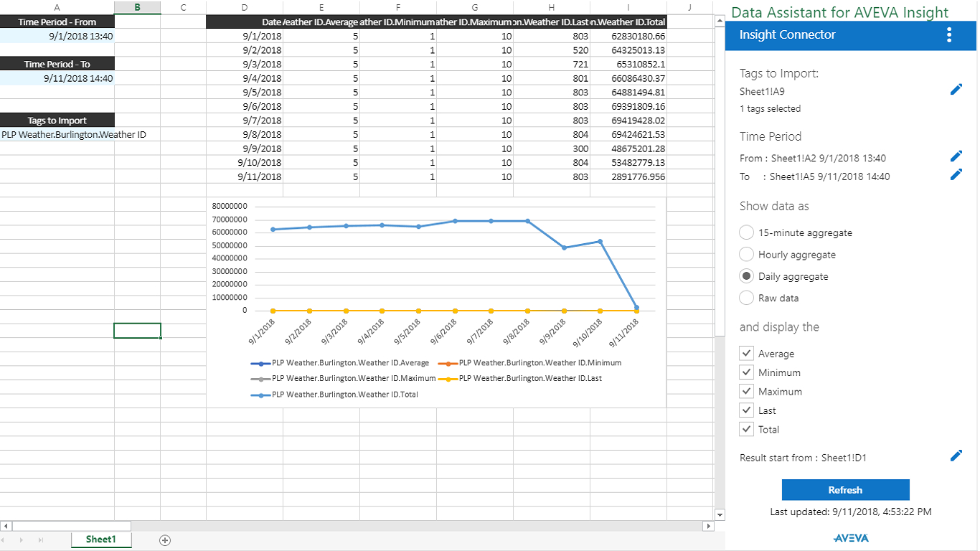Select total value 48675201.28
Viewport: 980px width, 551px height.
(628, 149)
